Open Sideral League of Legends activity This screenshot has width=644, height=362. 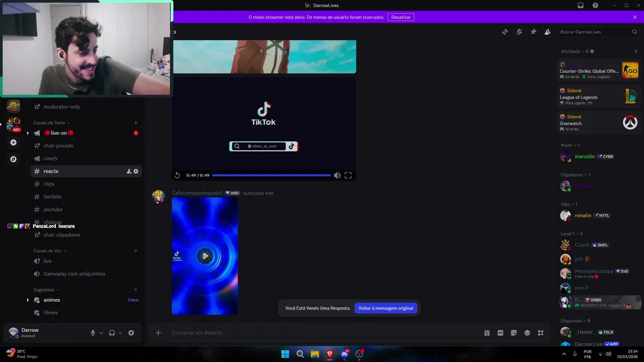click(599, 97)
